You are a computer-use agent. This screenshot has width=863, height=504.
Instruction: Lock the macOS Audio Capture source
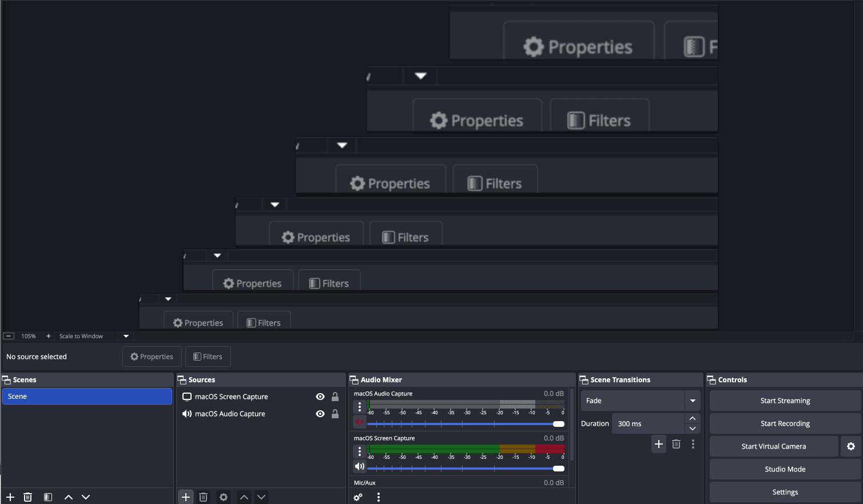(335, 413)
